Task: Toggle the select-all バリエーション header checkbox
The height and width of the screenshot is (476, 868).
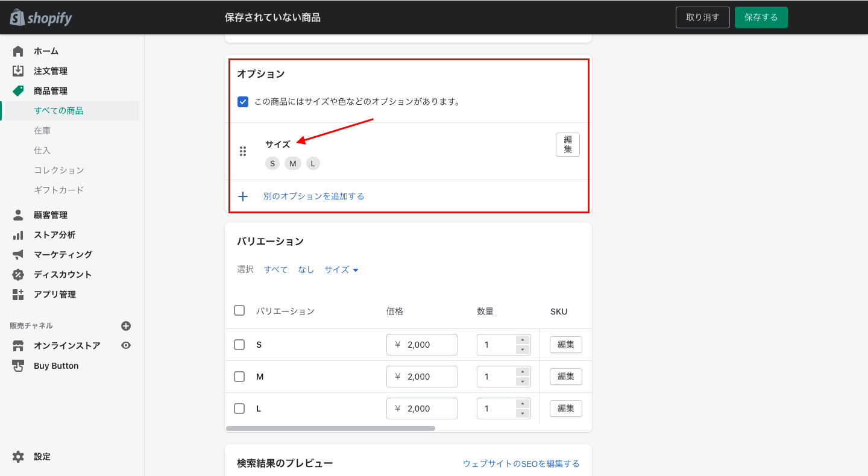Action: 239,310
